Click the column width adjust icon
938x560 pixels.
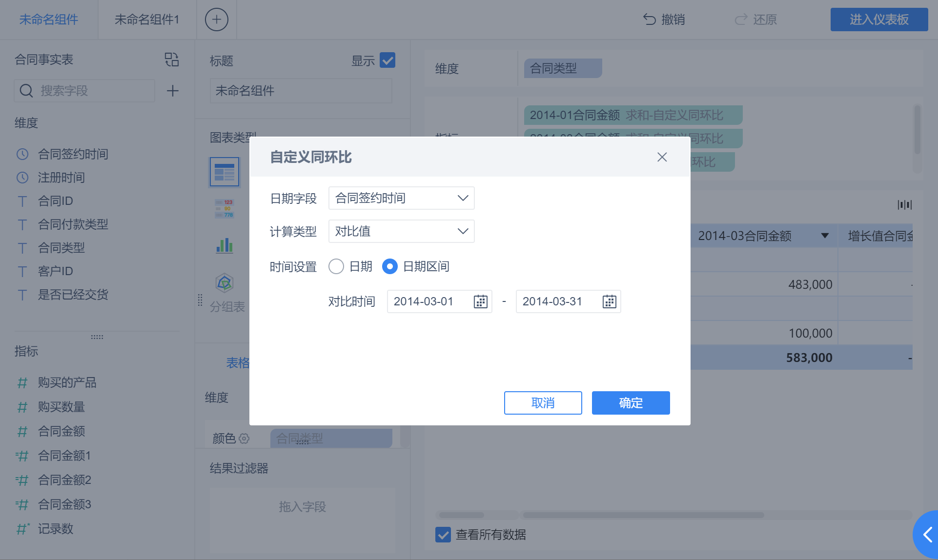(x=904, y=205)
